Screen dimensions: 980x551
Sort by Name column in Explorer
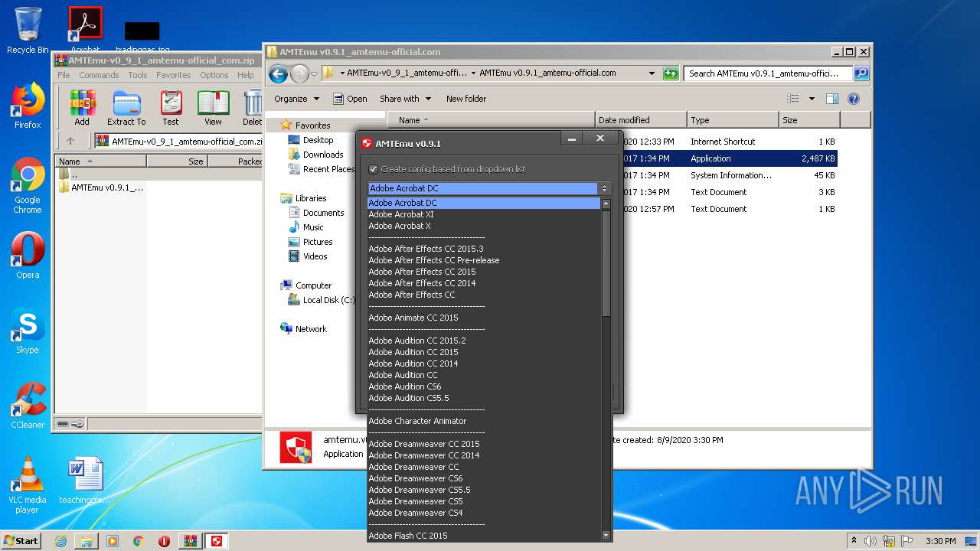pyautogui.click(x=492, y=120)
